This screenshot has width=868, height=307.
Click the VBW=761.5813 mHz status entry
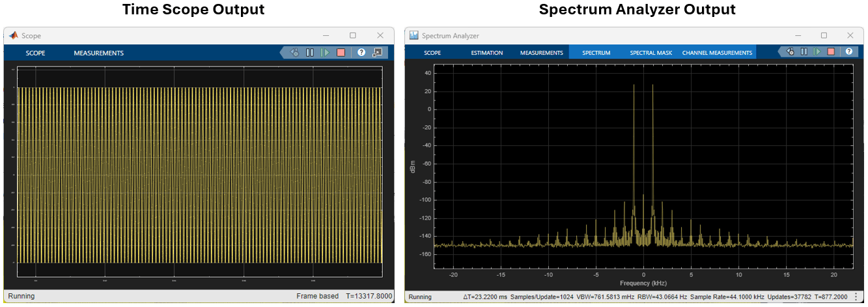tap(605, 297)
